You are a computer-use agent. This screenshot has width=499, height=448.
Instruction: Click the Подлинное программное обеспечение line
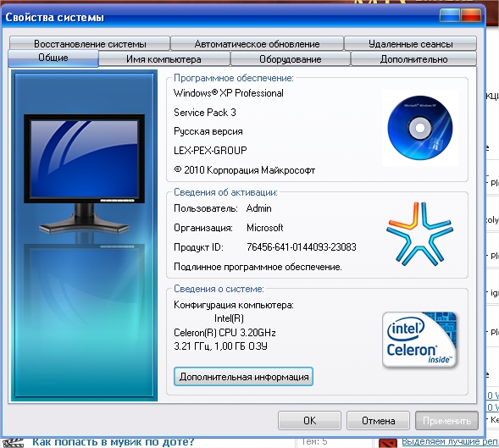tap(258, 267)
